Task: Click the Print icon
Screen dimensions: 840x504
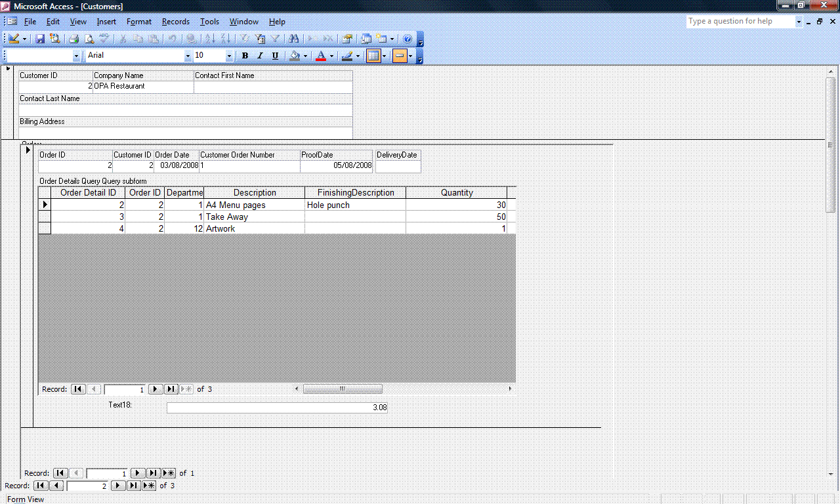Action: (x=74, y=39)
